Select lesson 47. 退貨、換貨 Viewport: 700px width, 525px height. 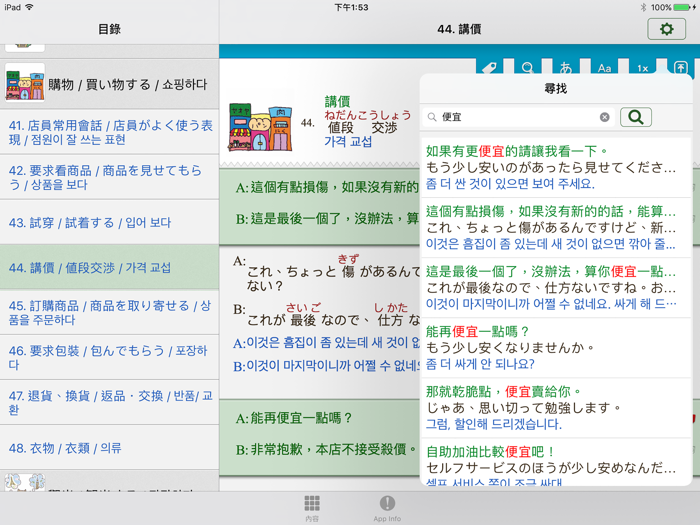pos(109,402)
